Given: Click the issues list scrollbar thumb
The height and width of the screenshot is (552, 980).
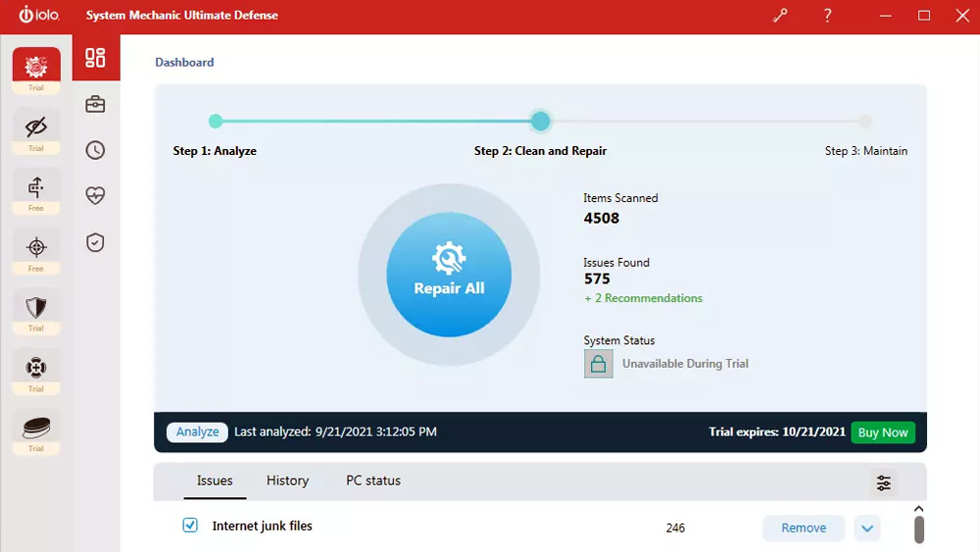Looking at the screenshot, I should click(919, 530).
